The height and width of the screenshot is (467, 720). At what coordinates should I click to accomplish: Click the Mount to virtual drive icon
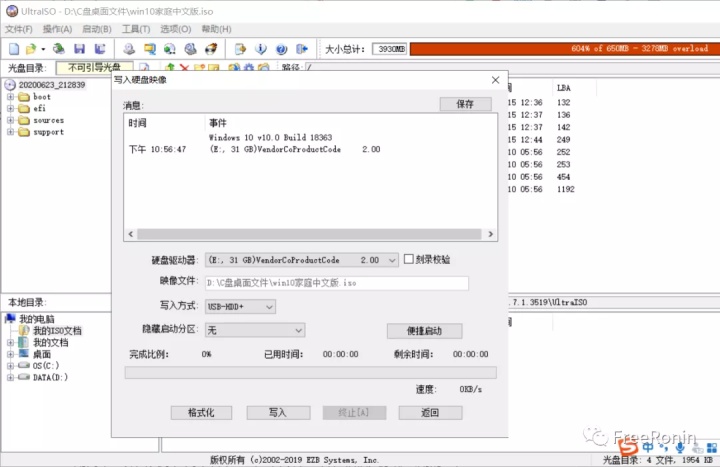pyautogui.click(x=191, y=49)
